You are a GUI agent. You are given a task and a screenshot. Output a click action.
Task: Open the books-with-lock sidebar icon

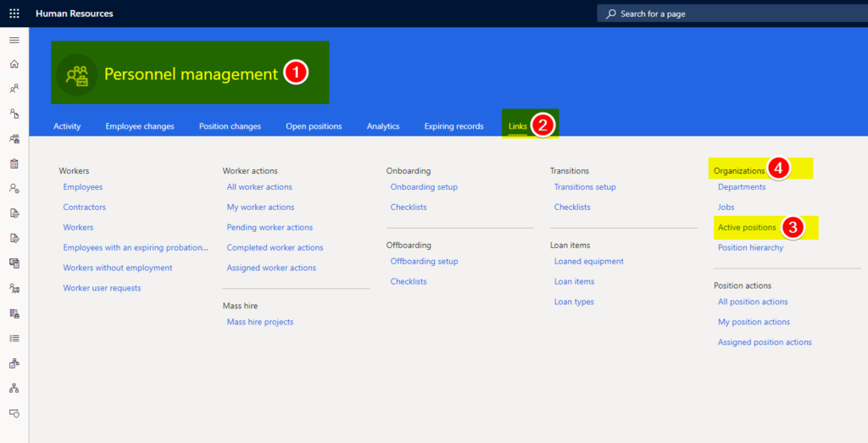click(14, 313)
